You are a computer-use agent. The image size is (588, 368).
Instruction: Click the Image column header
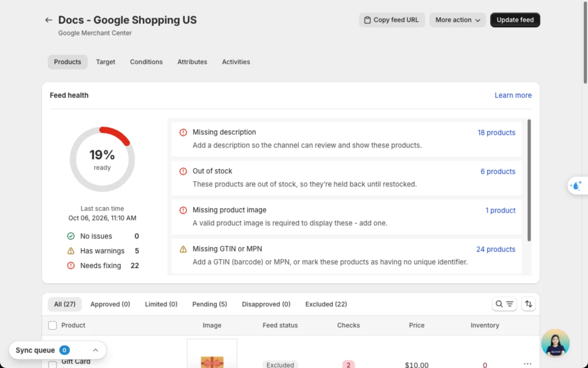[212, 325]
